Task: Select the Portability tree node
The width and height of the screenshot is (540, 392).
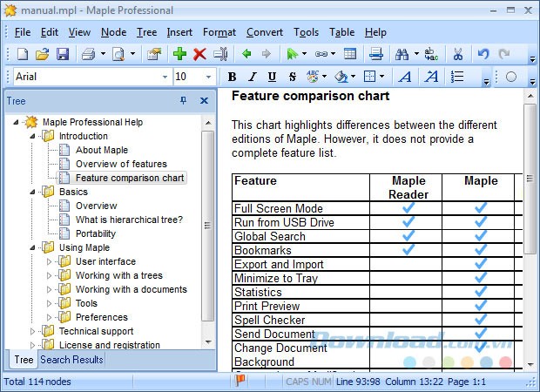Action: pos(95,233)
